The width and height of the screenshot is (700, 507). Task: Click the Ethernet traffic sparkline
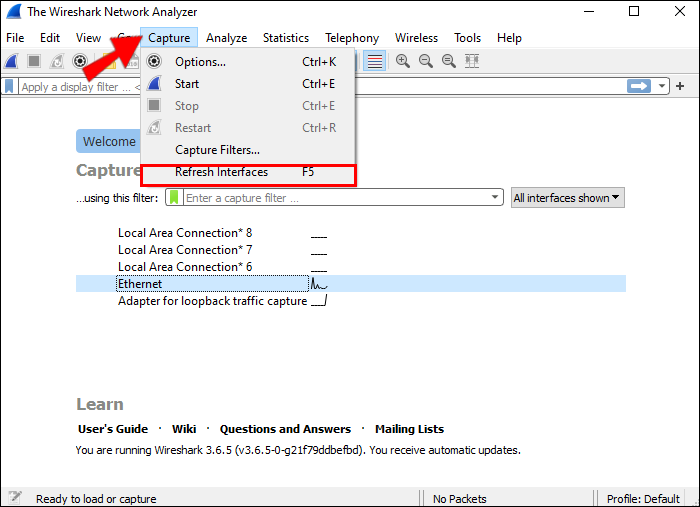point(319,284)
